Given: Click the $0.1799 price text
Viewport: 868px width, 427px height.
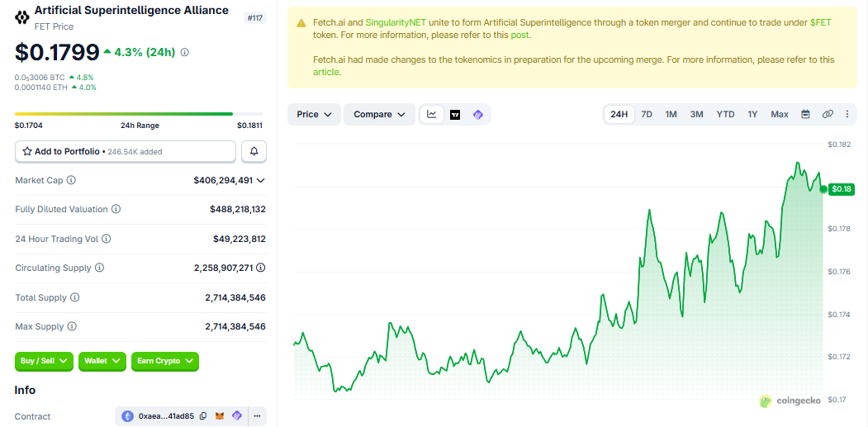Looking at the screenshot, I should click(x=56, y=52).
